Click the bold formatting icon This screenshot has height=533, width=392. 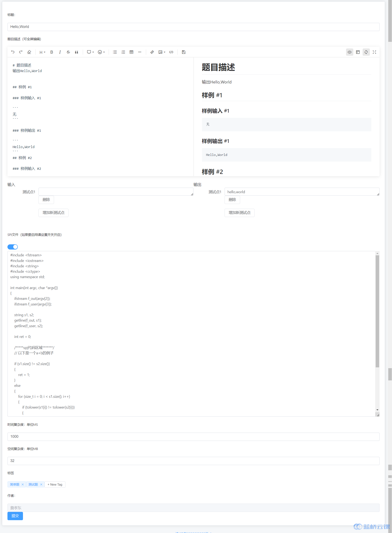52,52
